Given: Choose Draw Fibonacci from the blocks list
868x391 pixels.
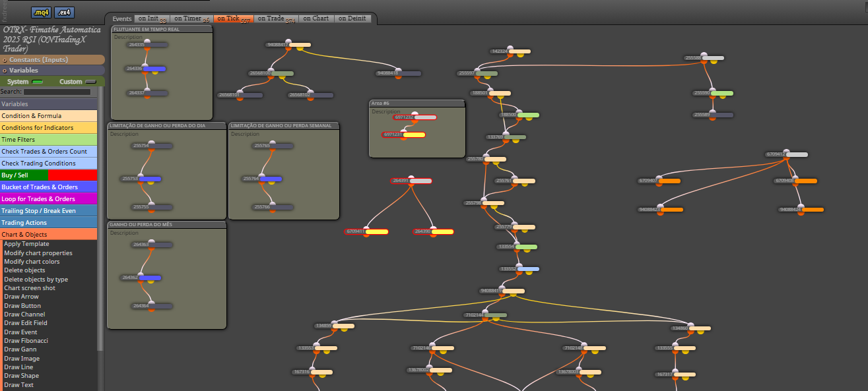Looking at the screenshot, I should pos(26,341).
